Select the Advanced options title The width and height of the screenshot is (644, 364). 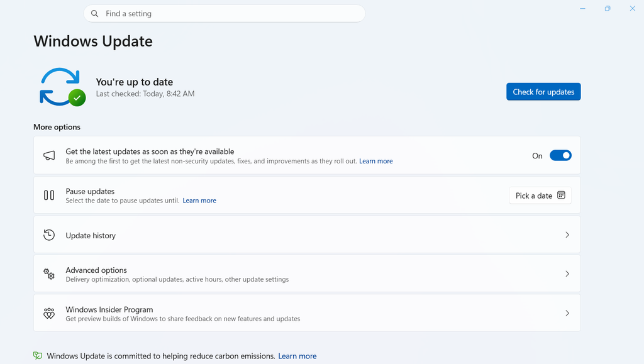[96, 270]
